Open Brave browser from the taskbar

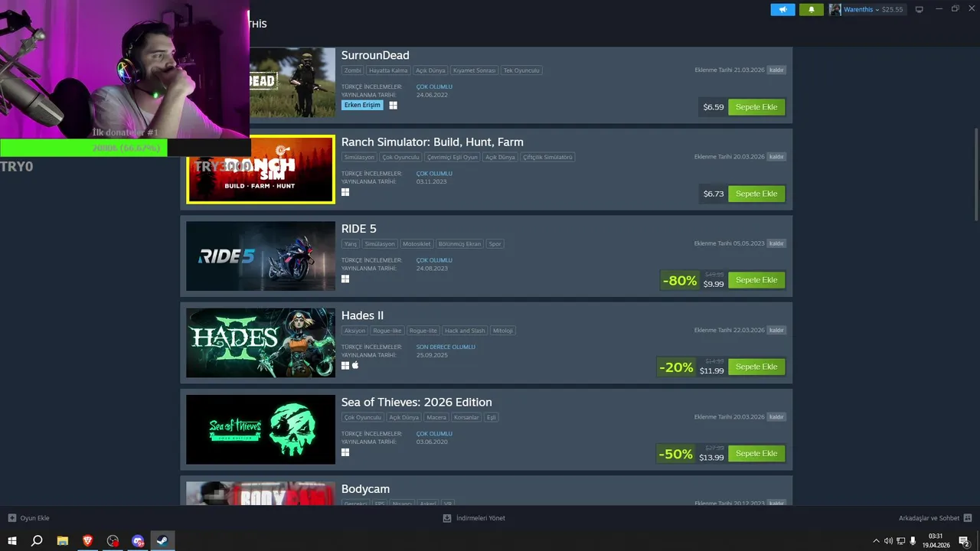87,540
